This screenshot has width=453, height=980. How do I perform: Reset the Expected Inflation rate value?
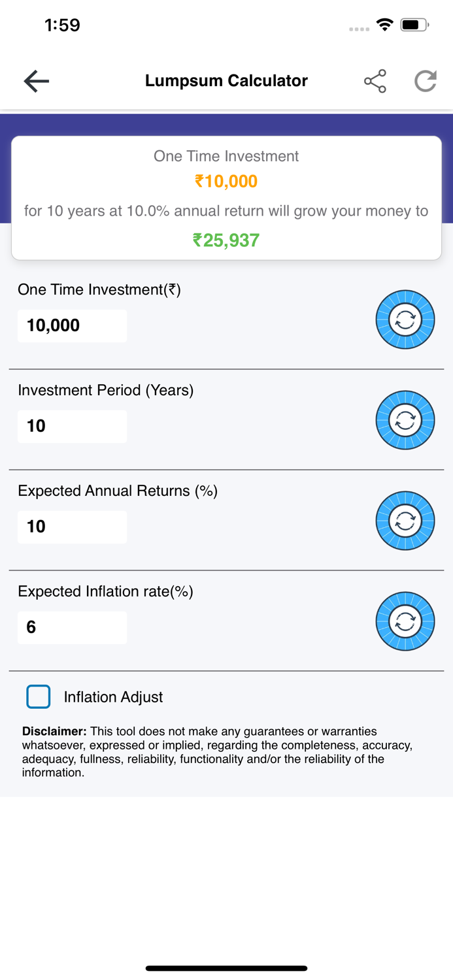point(405,621)
